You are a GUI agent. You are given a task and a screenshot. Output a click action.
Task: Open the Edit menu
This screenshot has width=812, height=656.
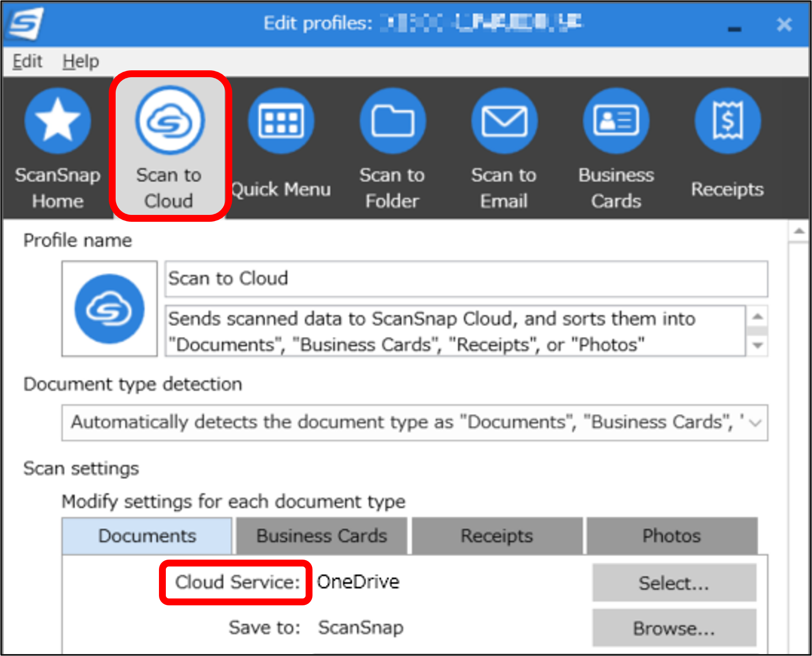(x=28, y=61)
